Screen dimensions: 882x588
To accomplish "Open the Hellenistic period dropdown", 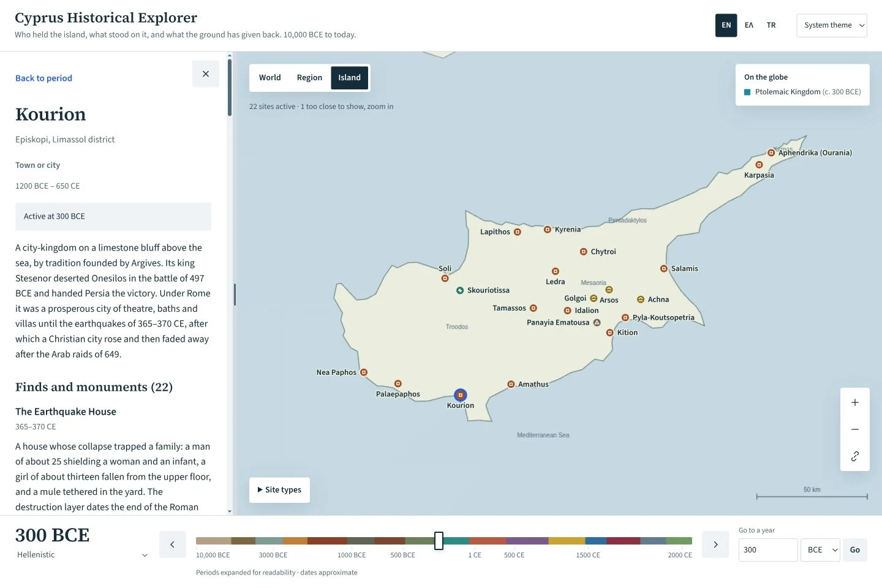I will pos(82,555).
